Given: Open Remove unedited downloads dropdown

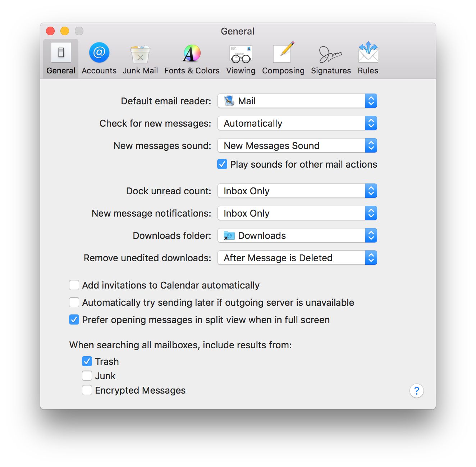Looking at the screenshot, I should [297, 258].
